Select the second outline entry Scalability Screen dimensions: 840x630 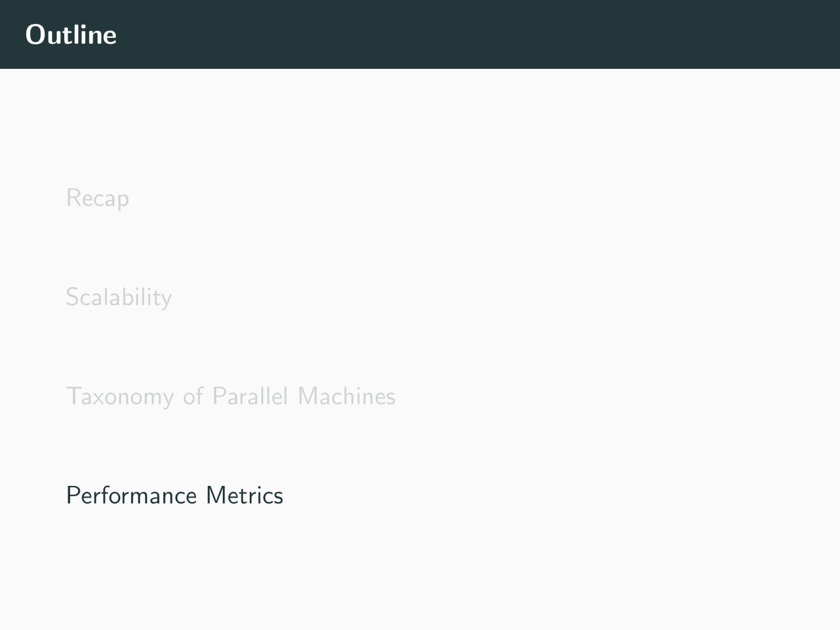(118, 297)
